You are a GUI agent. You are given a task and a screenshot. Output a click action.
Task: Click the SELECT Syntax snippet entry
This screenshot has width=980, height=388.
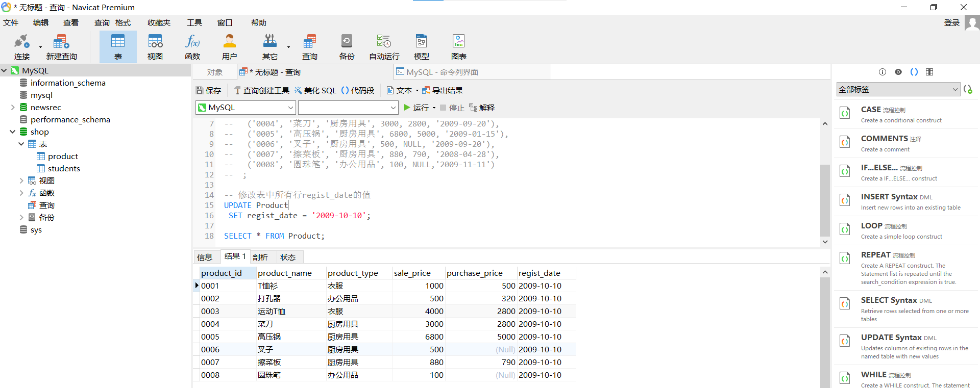906,309
